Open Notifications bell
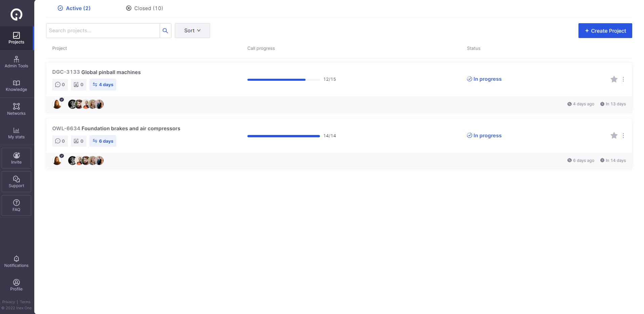 (x=16, y=261)
